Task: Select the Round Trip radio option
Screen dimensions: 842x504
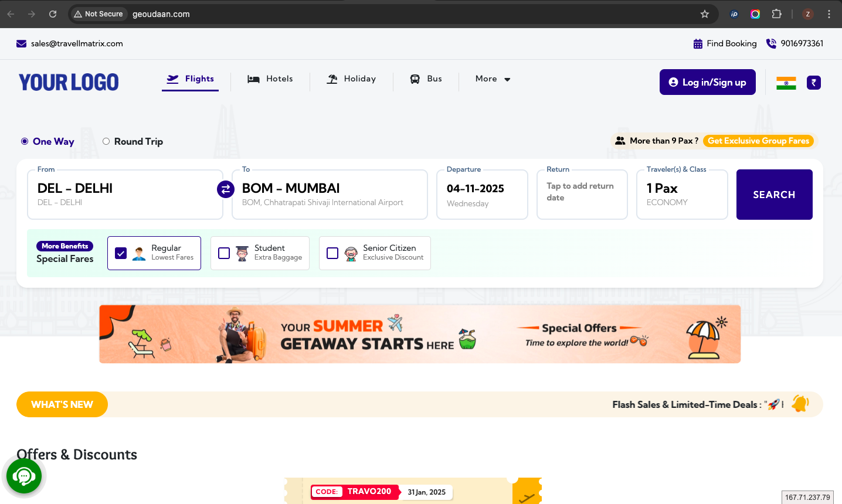Action: click(x=106, y=141)
